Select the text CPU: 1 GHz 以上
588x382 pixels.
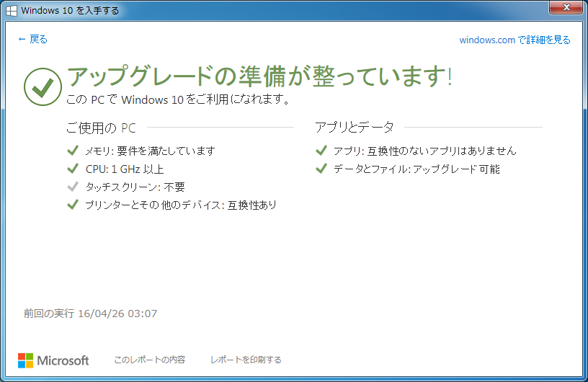[125, 169]
